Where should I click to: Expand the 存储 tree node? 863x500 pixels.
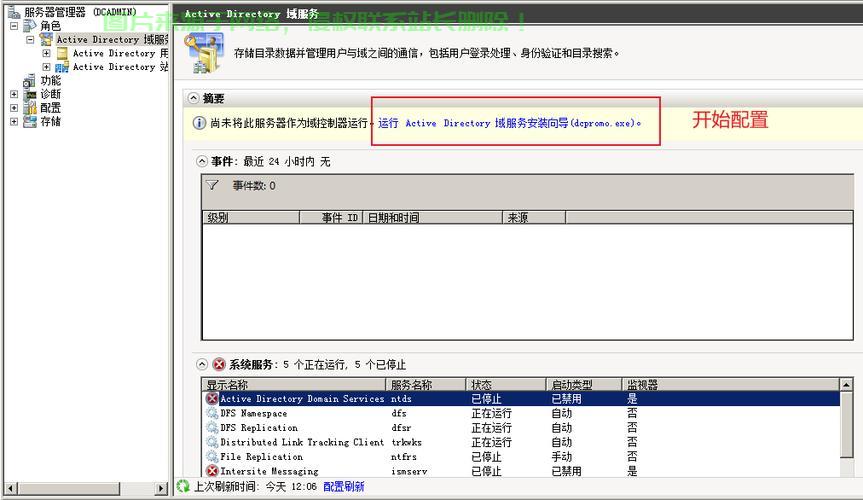pyautogui.click(x=14, y=122)
